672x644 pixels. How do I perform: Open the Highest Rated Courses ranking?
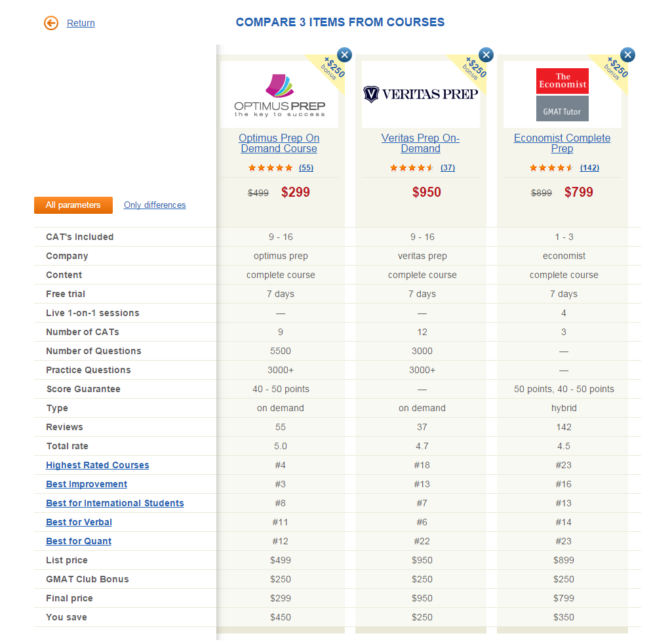point(98,465)
